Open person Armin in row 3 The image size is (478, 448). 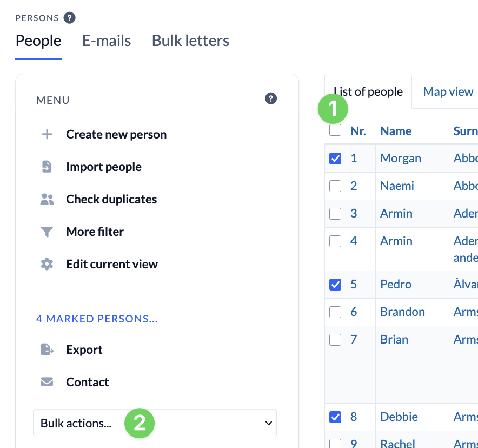point(396,214)
